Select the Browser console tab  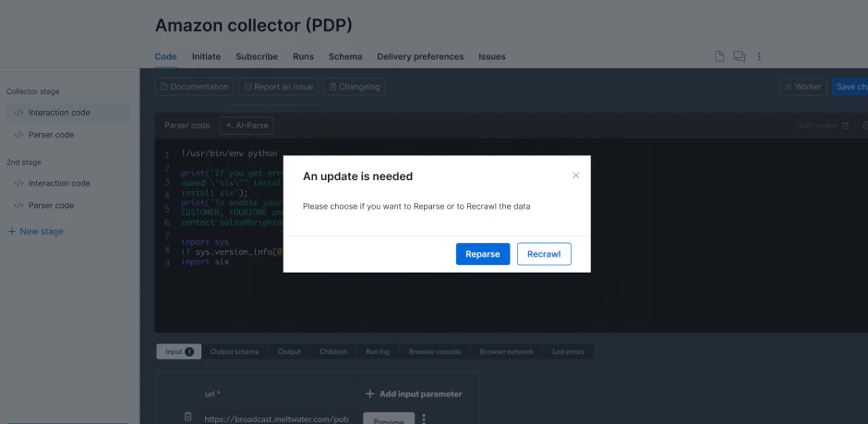[435, 352]
